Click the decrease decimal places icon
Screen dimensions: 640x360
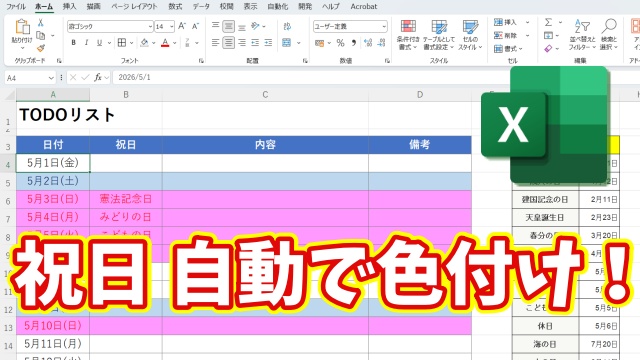381,42
